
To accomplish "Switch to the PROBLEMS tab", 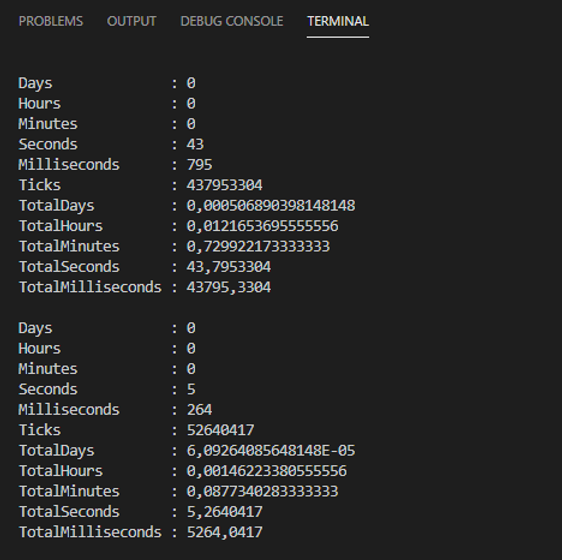I will [51, 21].
